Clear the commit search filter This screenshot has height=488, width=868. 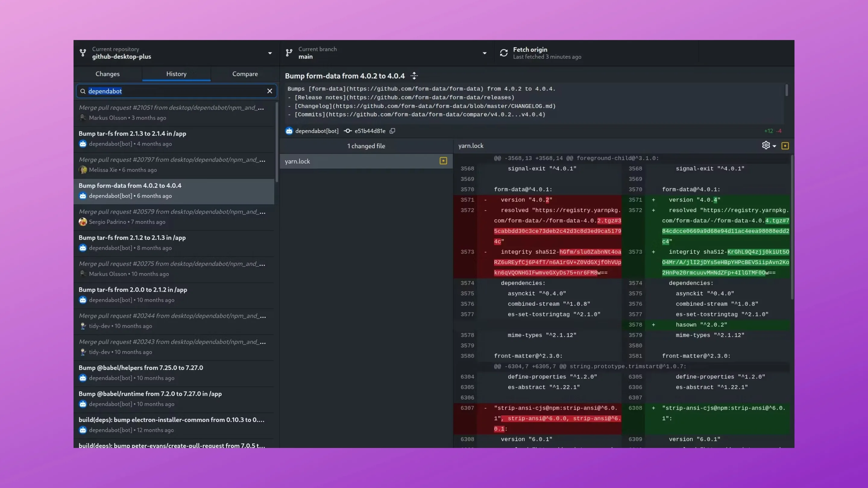coord(269,91)
